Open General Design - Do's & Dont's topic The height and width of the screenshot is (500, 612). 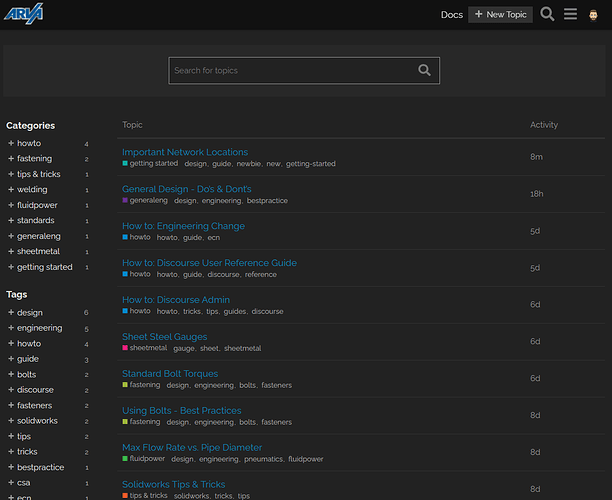[x=187, y=189]
